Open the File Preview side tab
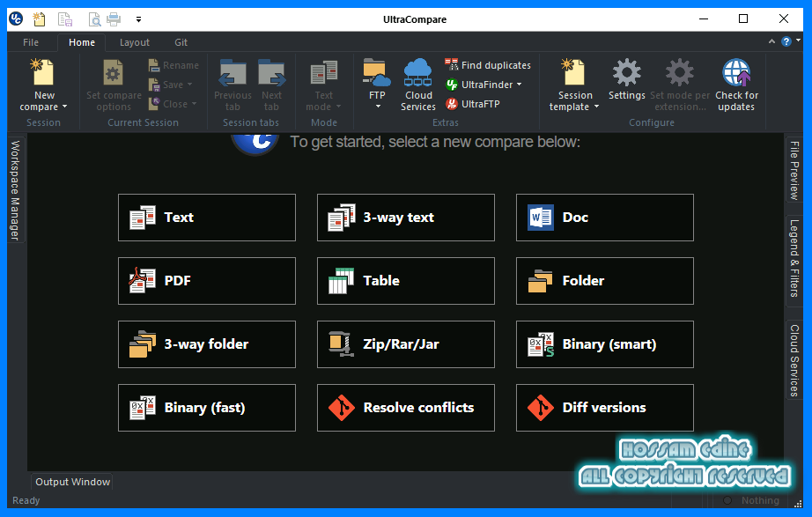 (x=794, y=170)
